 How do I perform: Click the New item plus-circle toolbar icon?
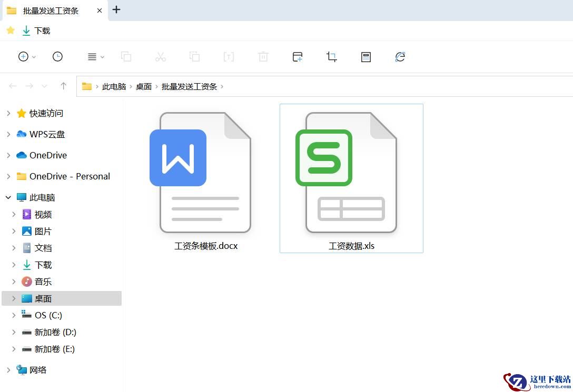coord(23,57)
